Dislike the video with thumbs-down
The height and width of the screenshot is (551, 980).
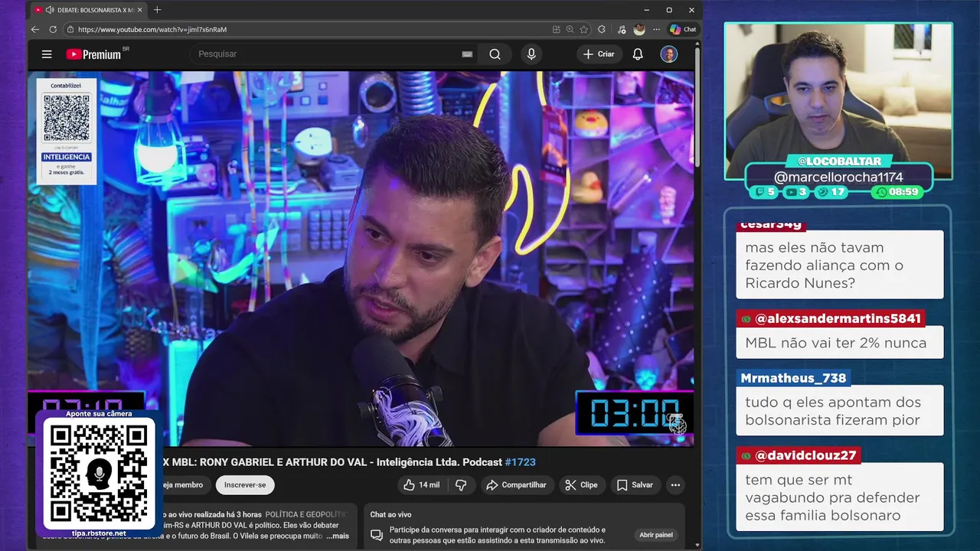pos(461,485)
